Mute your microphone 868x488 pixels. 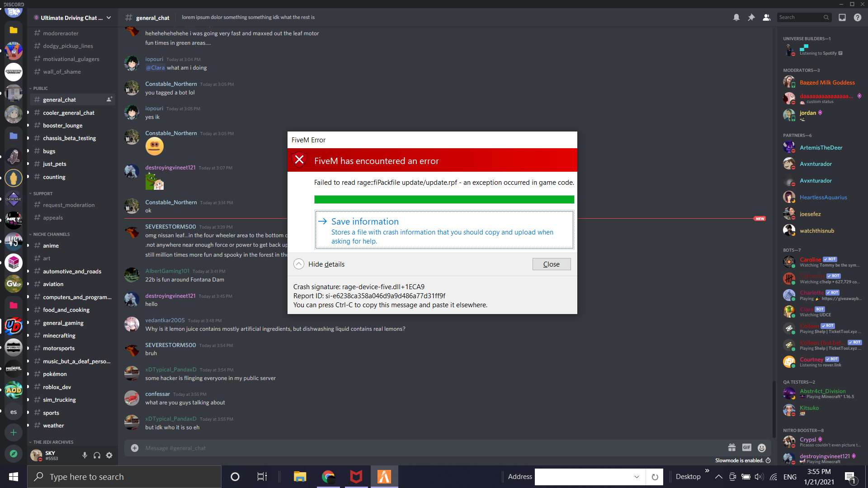[85, 455]
